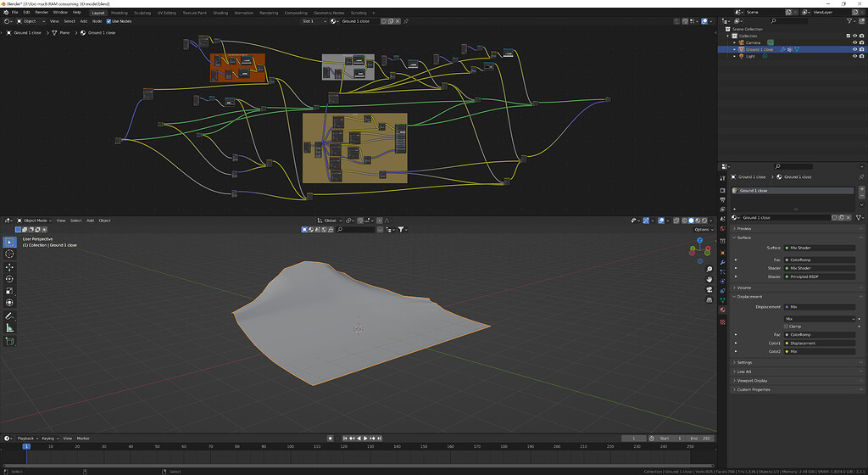Play animation in timeline
868x475 pixels.
(x=365, y=439)
